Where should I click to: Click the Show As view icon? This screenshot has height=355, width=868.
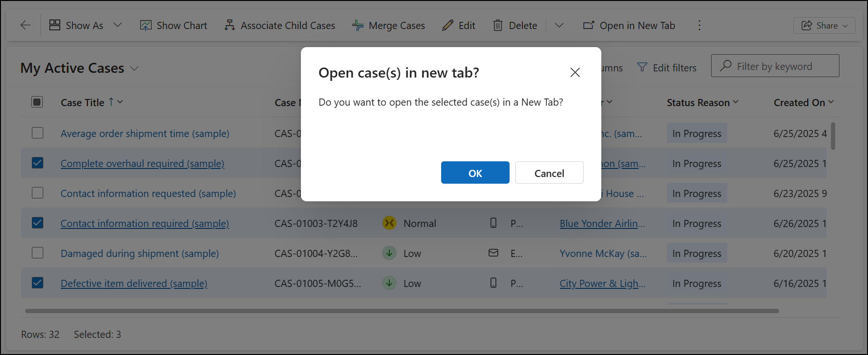tap(55, 25)
